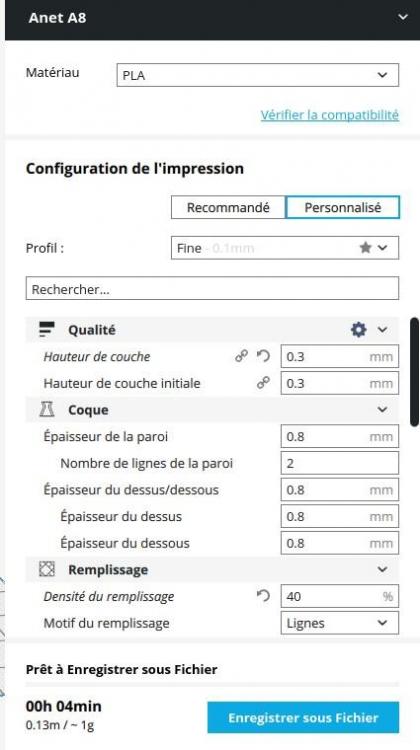Screen dimensions: 420x750
Task: Open the Matériau PLA dropdown
Action: [x=257, y=75]
